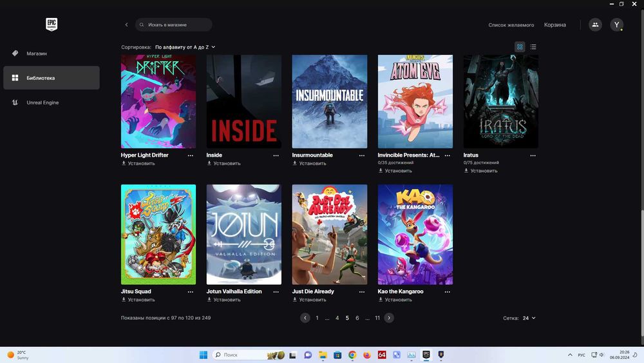
Task: Select Библиотека in the sidebar
Action: tap(52, 78)
